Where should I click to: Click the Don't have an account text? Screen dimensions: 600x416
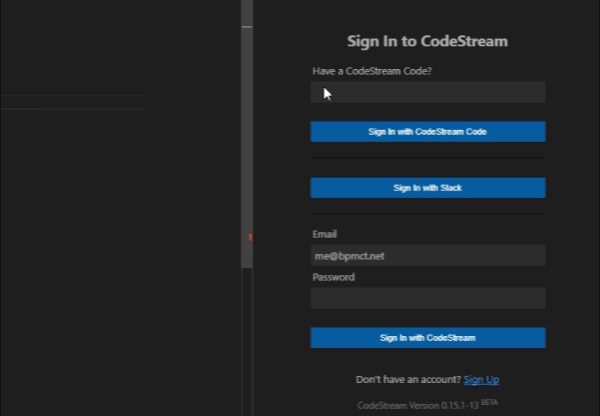408,380
